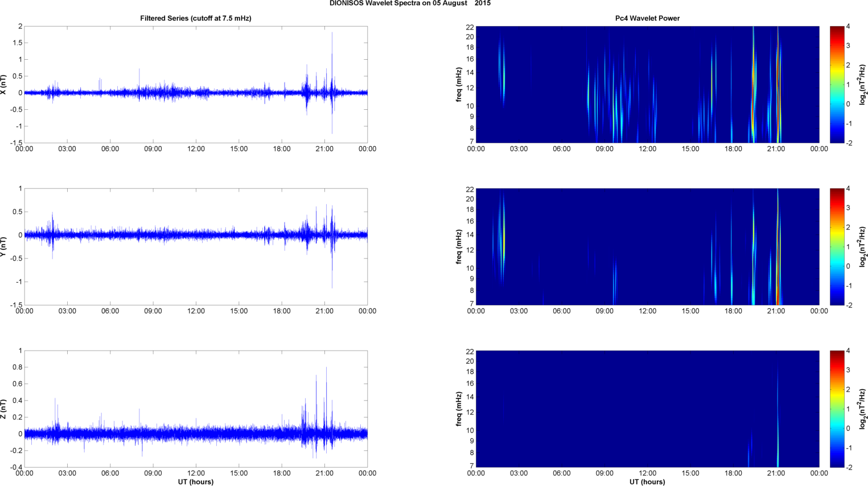Image resolution: width=868 pixels, height=486 pixels.
Task: Click 'freq (mHz)' label of the X spectrogram
Action: (x=459, y=85)
